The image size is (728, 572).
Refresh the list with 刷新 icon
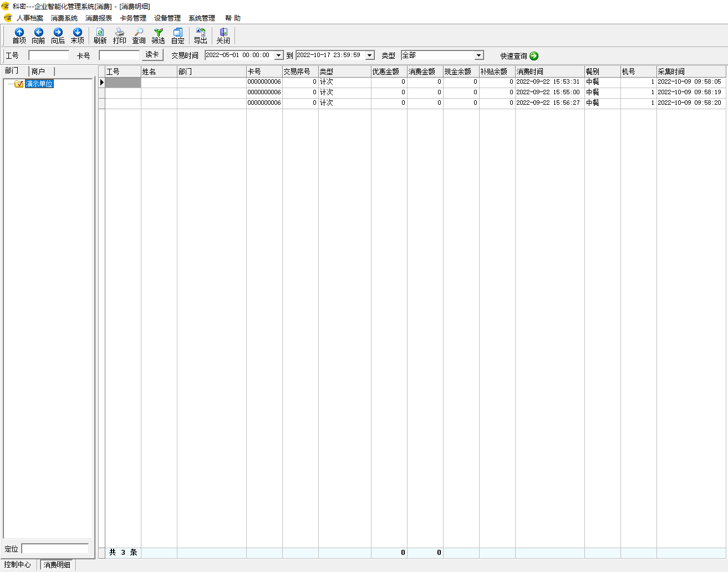pos(100,36)
